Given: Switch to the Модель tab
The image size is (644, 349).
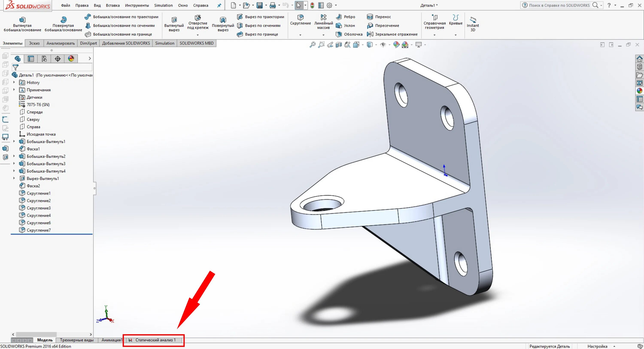Looking at the screenshot, I should [45, 340].
